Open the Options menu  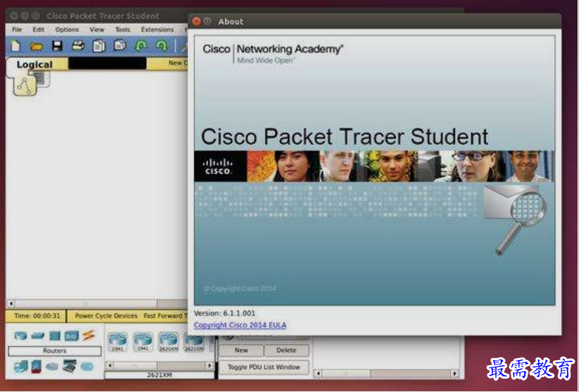[67, 30]
